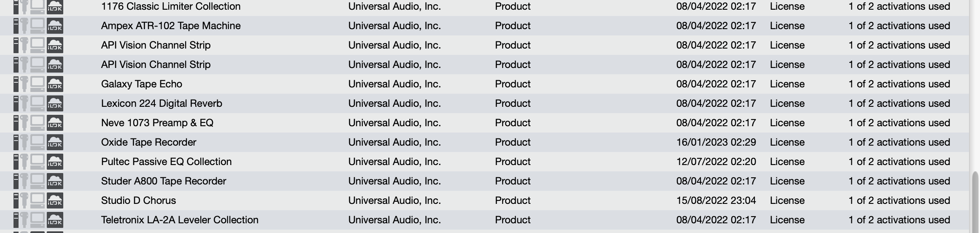The width and height of the screenshot is (980, 233).
Task: Click the activations used text for Pultec Passive EQ
Action: 899,162
